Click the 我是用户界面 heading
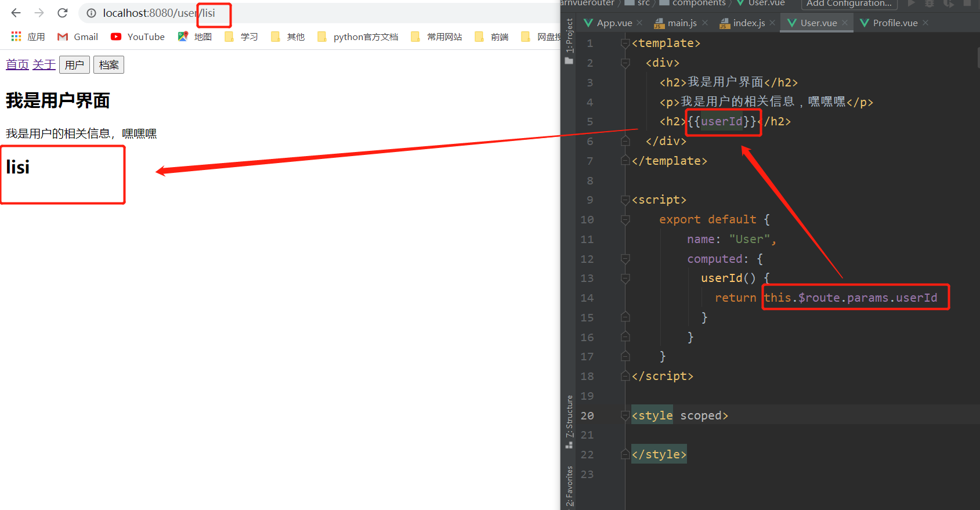The image size is (980, 510). click(58, 100)
